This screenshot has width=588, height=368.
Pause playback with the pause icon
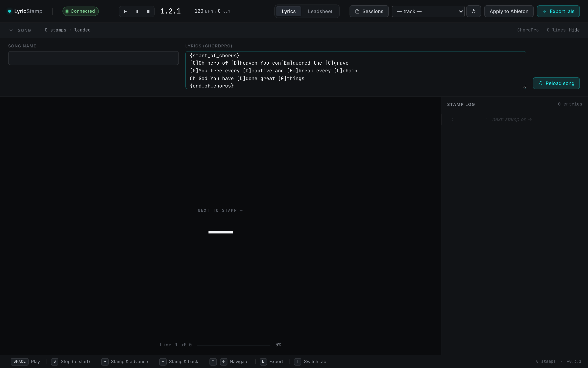coord(137,11)
